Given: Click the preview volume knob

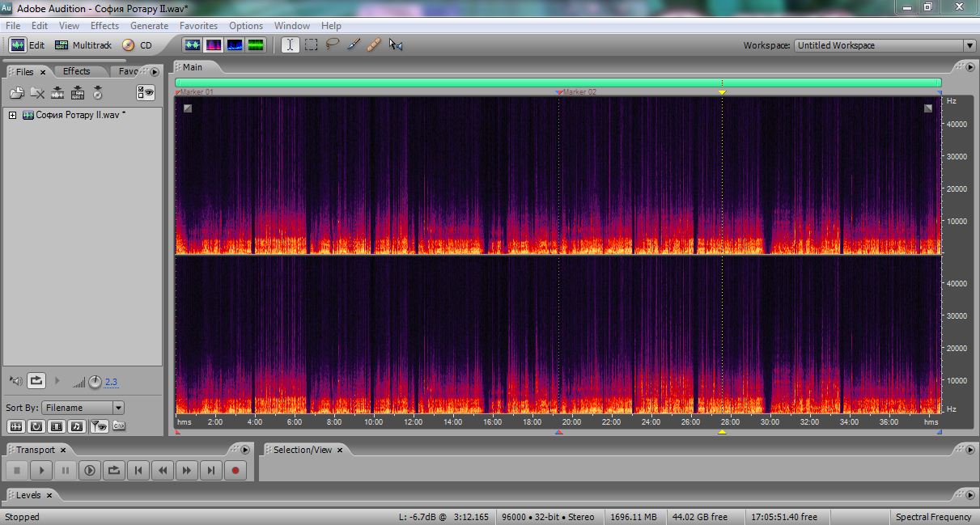Looking at the screenshot, I should coord(95,382).
